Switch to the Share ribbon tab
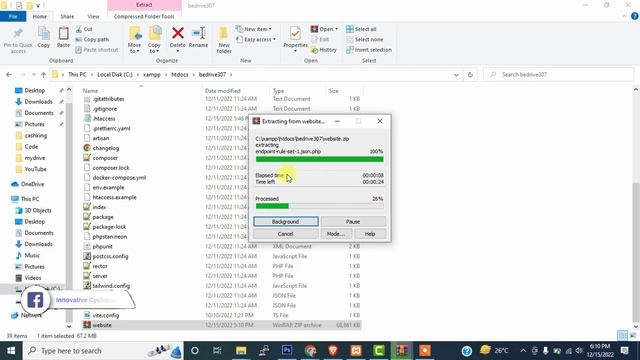Viewport: 640px width, 360px height. pyautogui.click(x=67, y=16)
